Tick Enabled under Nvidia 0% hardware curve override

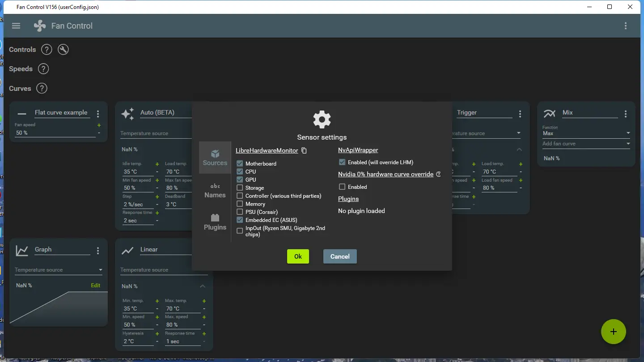coord(342,187)
